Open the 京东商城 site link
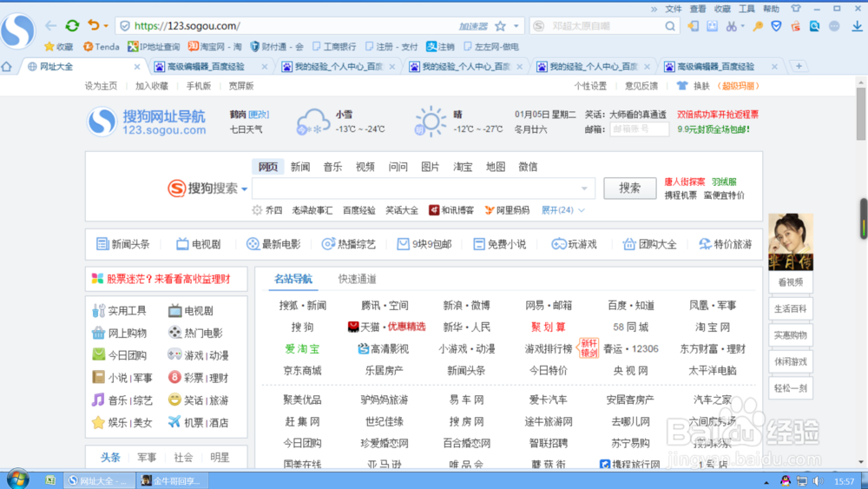Viewport: 868px width, 489px height. (302, 371)
